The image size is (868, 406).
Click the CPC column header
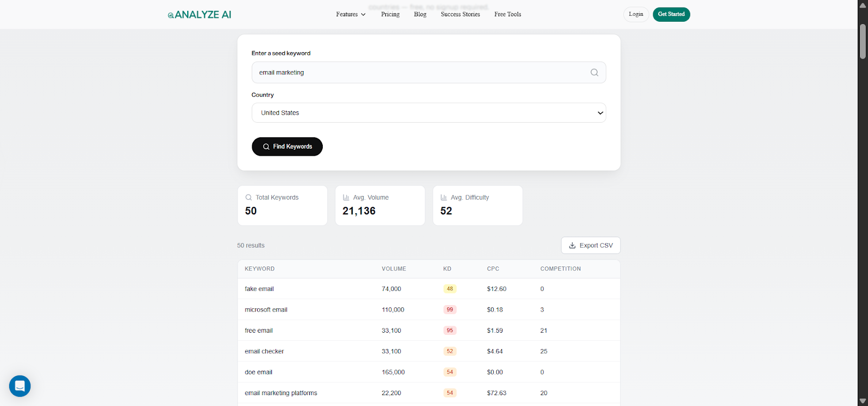(x=493, y=269)
